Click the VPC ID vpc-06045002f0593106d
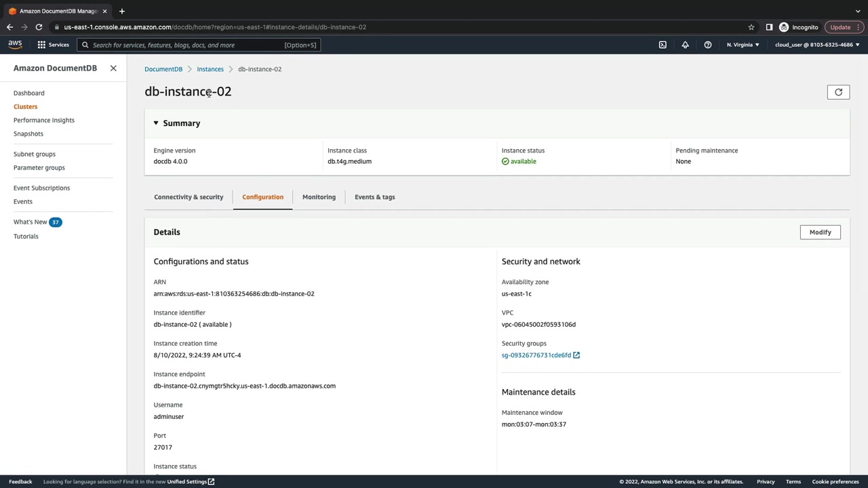Image resolution: width=868 pixels, height=488 pixels. [x=538, y=325]
